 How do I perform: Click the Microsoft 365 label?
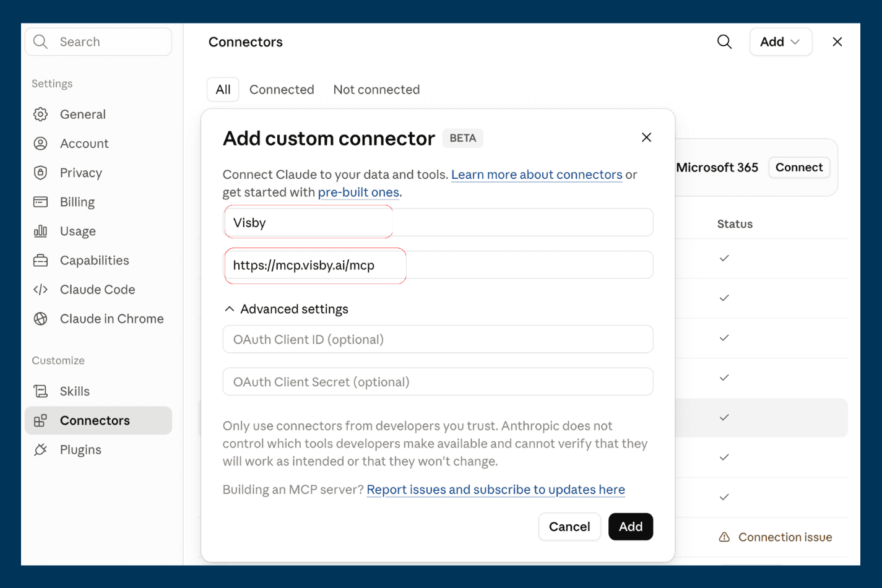pos(717,168)
